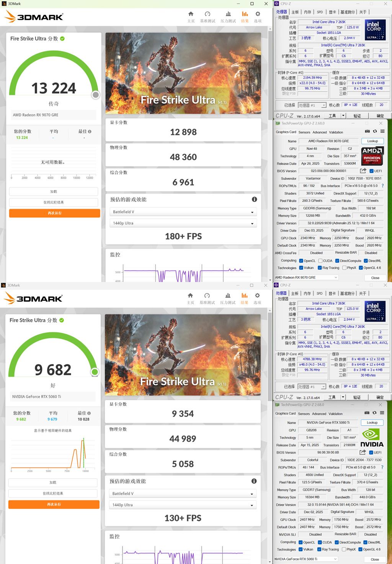Expand Battlefield V dropdown in 9 682 3DMark window

click(x=183, y=493)
